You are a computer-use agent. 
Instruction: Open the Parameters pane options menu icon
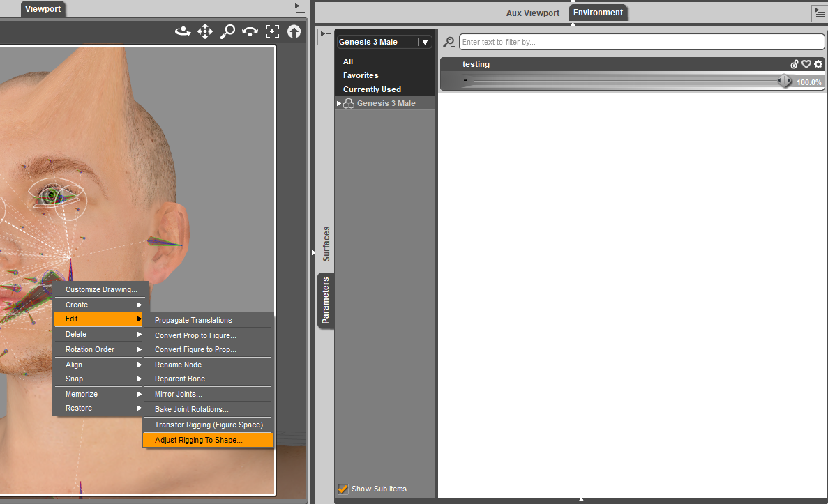coord(326,36)
